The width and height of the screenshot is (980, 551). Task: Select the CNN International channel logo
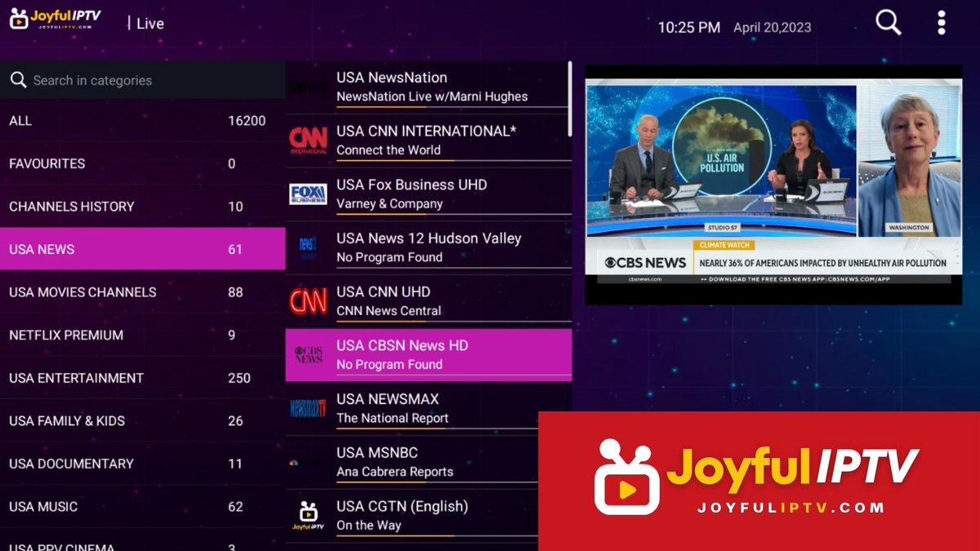(308, 140)
